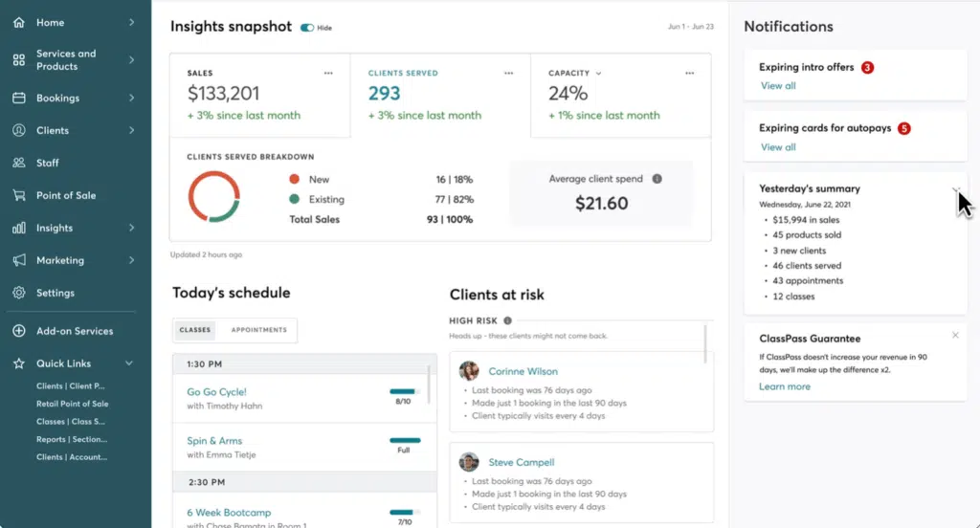
Task: Dismiss the ClassPass Guarantee notification
Action: tap(955, 335)
